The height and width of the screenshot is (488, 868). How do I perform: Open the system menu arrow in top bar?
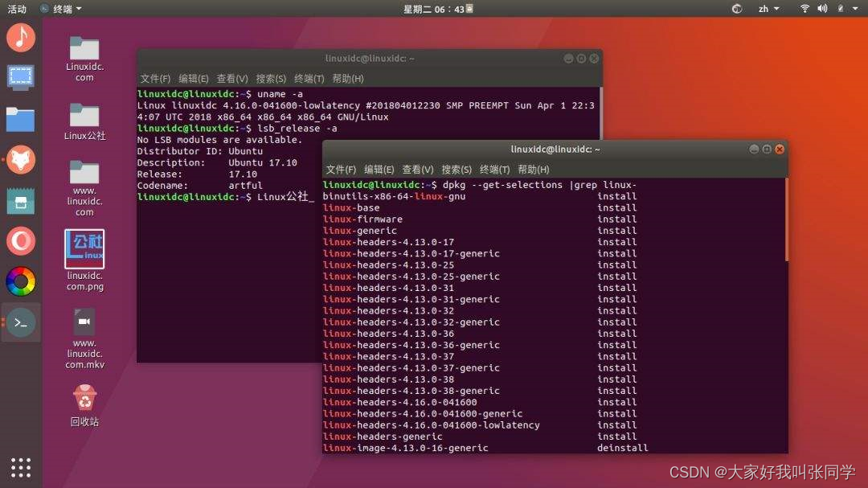pyautogui.click(x=855, y=8)
